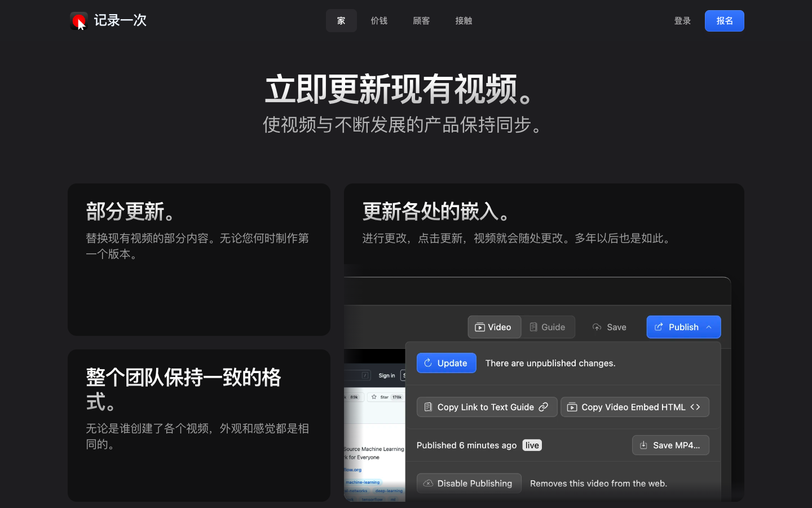Click the red recording logo icon in the header
The width and height of the screenshot is (812, 508).
click(x=78, y=20)
